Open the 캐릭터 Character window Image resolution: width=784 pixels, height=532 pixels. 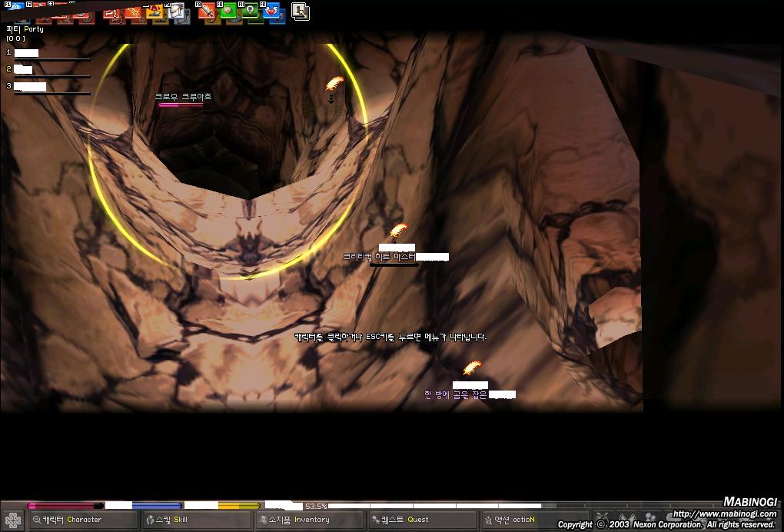coord(83,520)
